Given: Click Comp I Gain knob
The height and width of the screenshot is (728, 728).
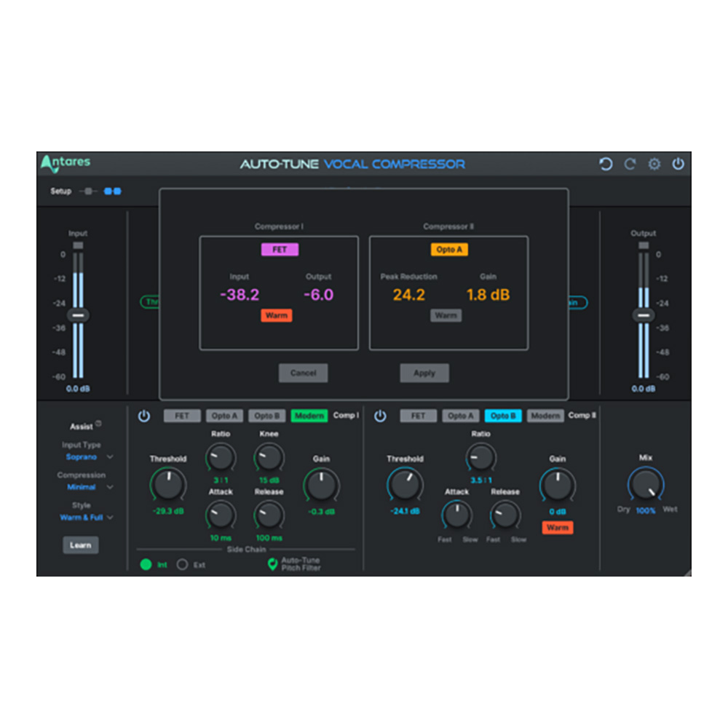Looking at the screenshot, I should (321, 484).
